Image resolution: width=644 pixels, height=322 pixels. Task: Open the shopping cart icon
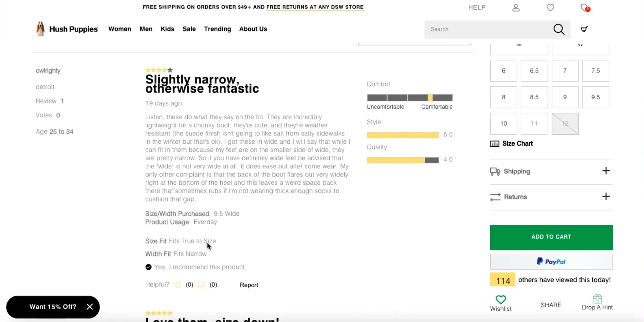[x=584, y=29]
